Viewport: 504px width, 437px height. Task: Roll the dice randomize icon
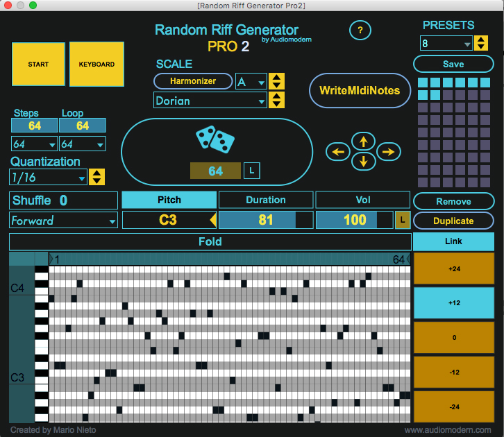pos(215,139)
